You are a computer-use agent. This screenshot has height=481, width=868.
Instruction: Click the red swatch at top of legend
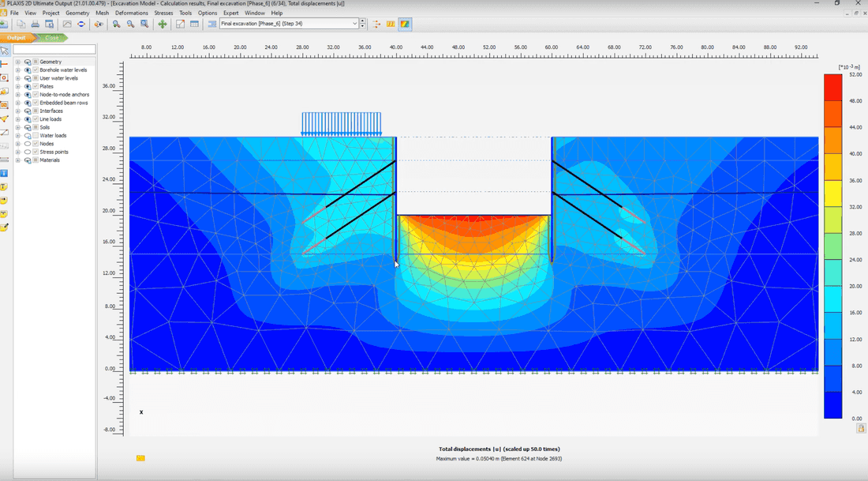click(832, 88)
